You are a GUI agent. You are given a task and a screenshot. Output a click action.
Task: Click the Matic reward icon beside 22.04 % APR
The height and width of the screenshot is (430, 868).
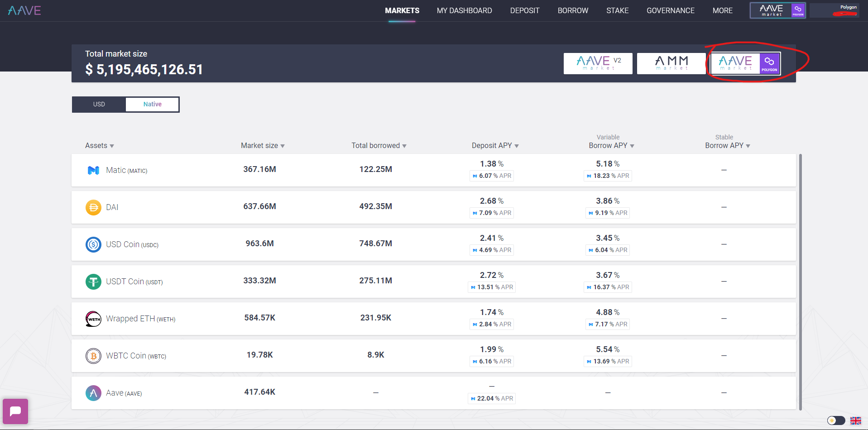tap(473, 399)
